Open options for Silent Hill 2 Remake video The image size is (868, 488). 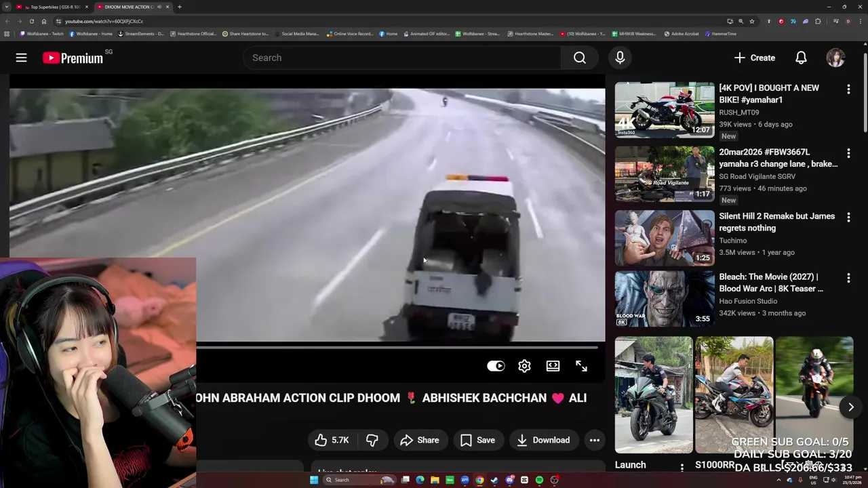click(x=848, y=217)
